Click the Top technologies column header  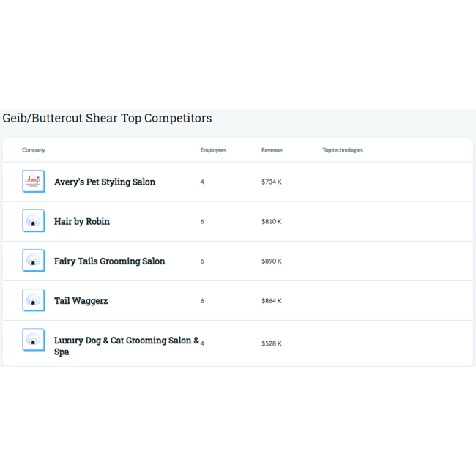tap(343, 150)
